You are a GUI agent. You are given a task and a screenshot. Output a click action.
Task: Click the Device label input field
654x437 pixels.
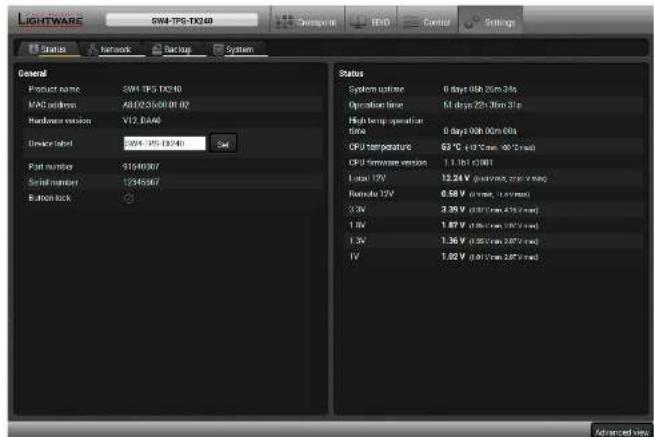point(165,143)
